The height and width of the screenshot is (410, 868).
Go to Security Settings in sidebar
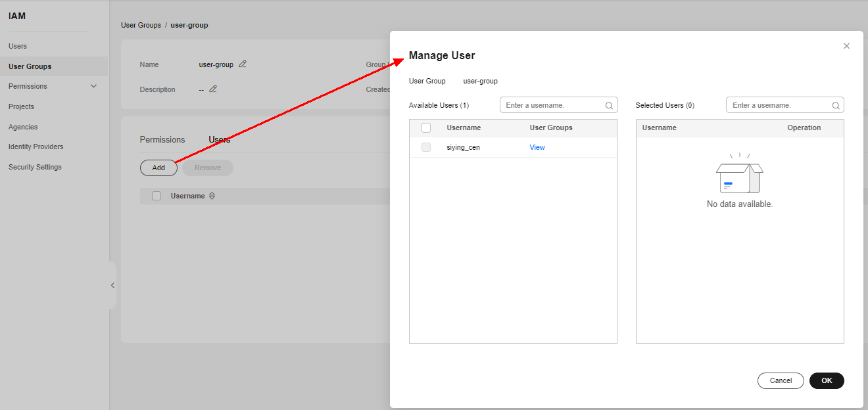click(35, 167)
